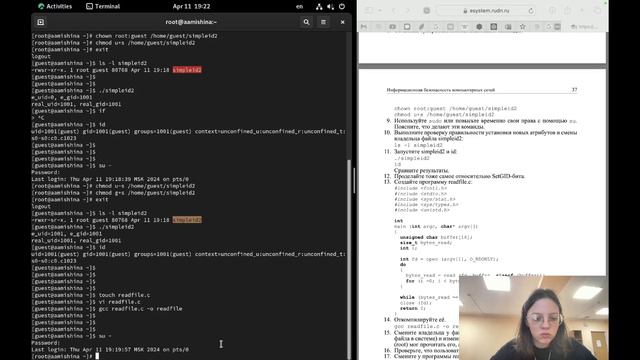
Task: Click the first 'Password:' prompt after 'su -'
Action: (45, 172)
